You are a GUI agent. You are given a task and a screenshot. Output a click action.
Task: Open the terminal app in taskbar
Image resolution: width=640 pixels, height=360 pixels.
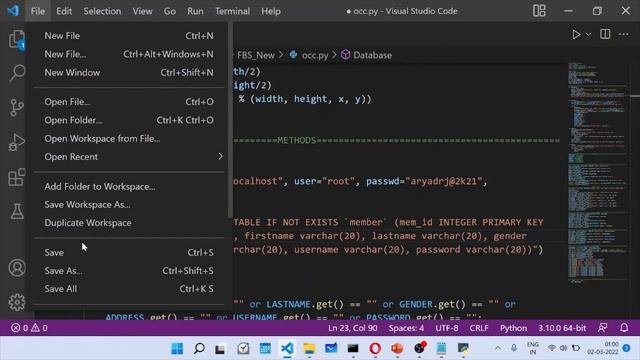coord(353,349)
